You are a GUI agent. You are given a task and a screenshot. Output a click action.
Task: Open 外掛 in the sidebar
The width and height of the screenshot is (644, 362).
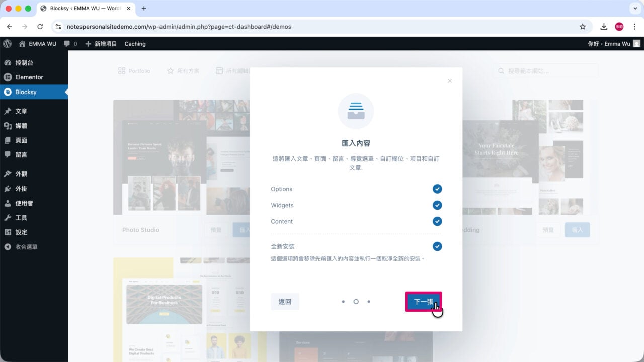click(34, 189)
